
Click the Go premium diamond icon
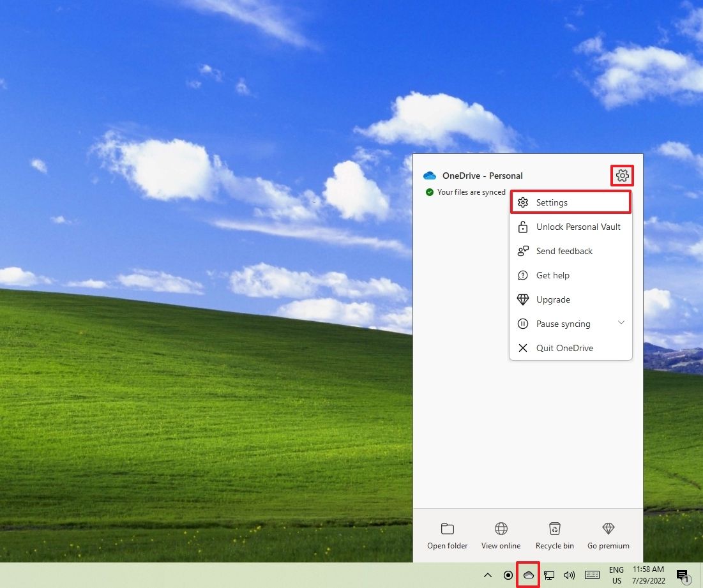[x=608, y=536]
